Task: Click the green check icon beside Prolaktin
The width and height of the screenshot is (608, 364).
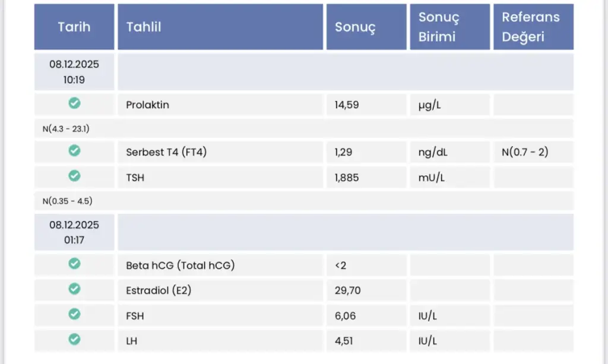Action: [74, 103]
